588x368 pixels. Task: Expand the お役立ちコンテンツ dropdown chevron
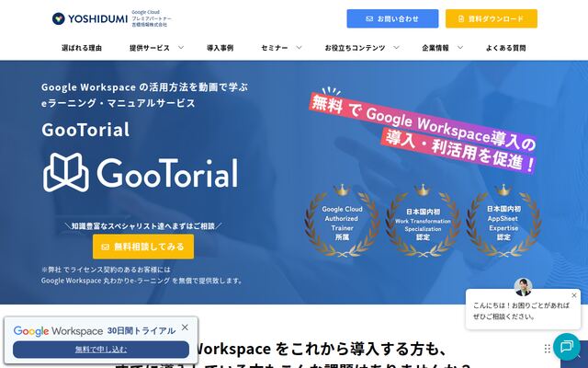click(x=396, y=47)
